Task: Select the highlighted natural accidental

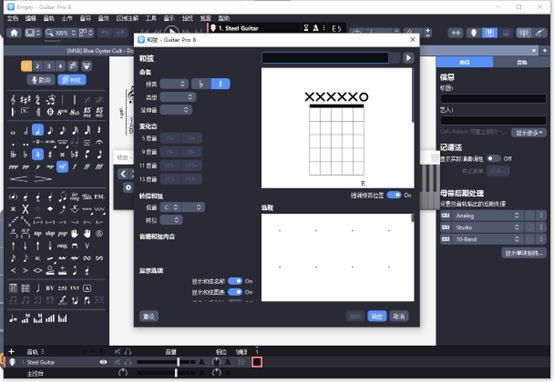Action: point(38,154)
